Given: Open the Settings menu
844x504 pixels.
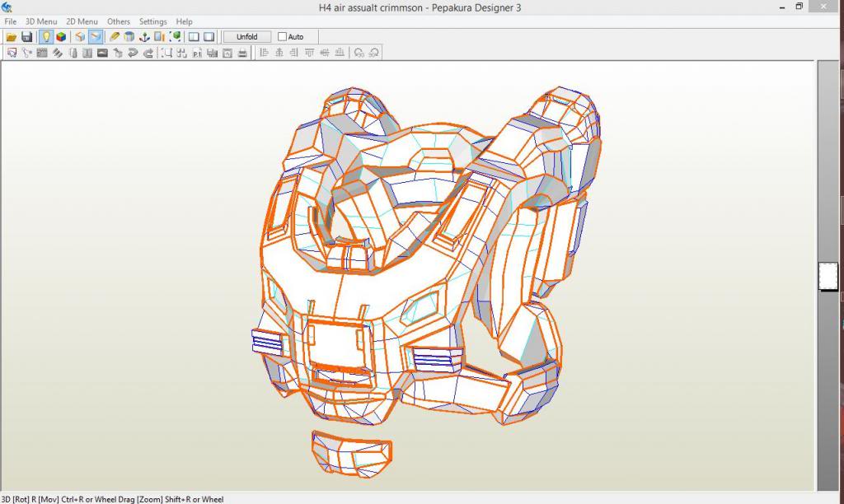Looking at the screenshot, I should pos(152,21).
